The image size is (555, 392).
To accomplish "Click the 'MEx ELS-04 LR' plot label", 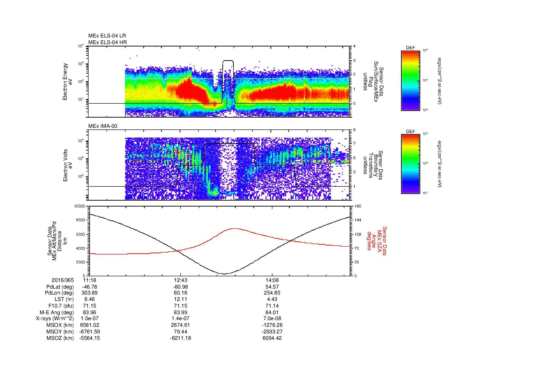I will [107, 36].
